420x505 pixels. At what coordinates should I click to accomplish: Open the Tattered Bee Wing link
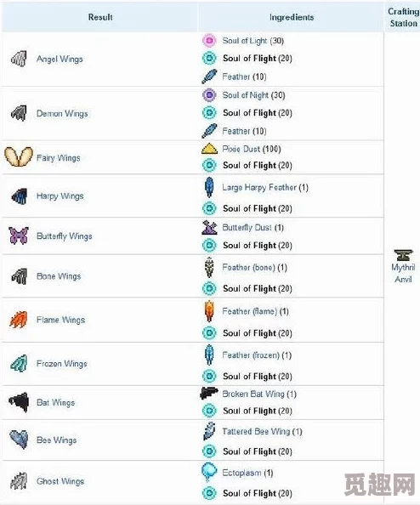tap(257, 432)
